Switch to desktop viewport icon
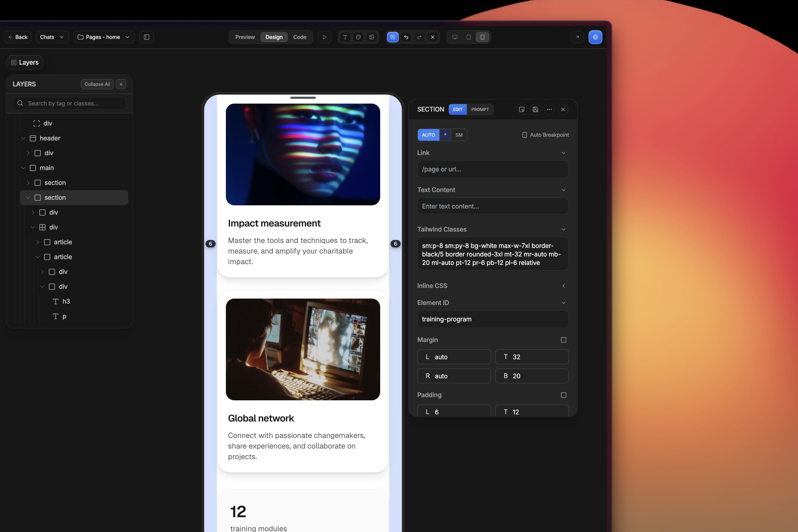The height and width of the screenshot is (532, 798). (455, 37)
